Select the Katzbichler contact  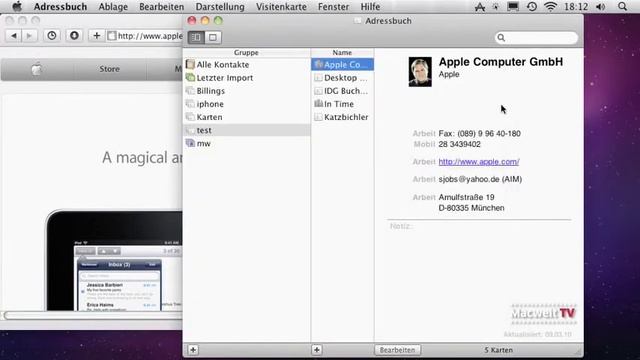342,117
